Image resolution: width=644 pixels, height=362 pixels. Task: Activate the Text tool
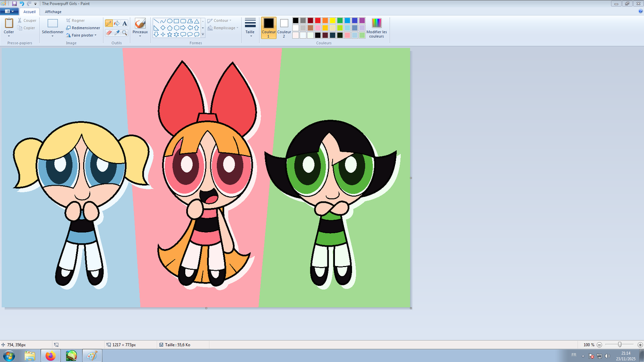[x=123, y=23]
